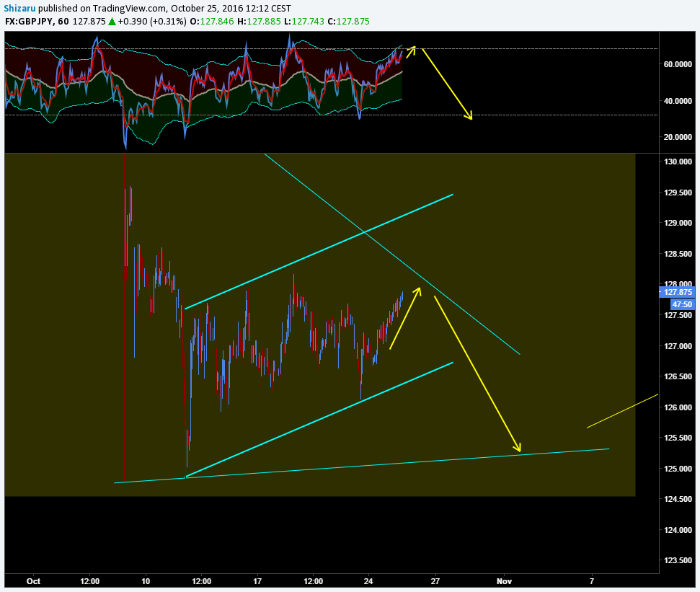Click the 129.000 price axis label
700x592 pixels.
click(x=678, y=223)
